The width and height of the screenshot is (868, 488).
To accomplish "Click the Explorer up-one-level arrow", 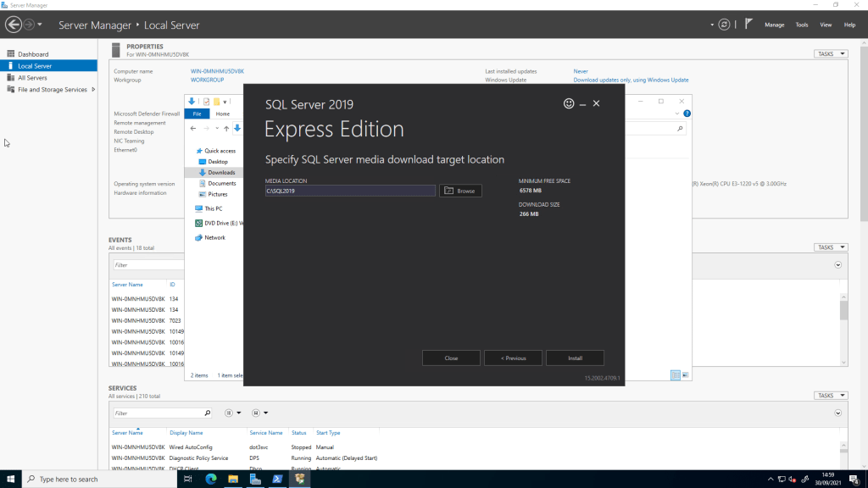I will click(226, 129).
